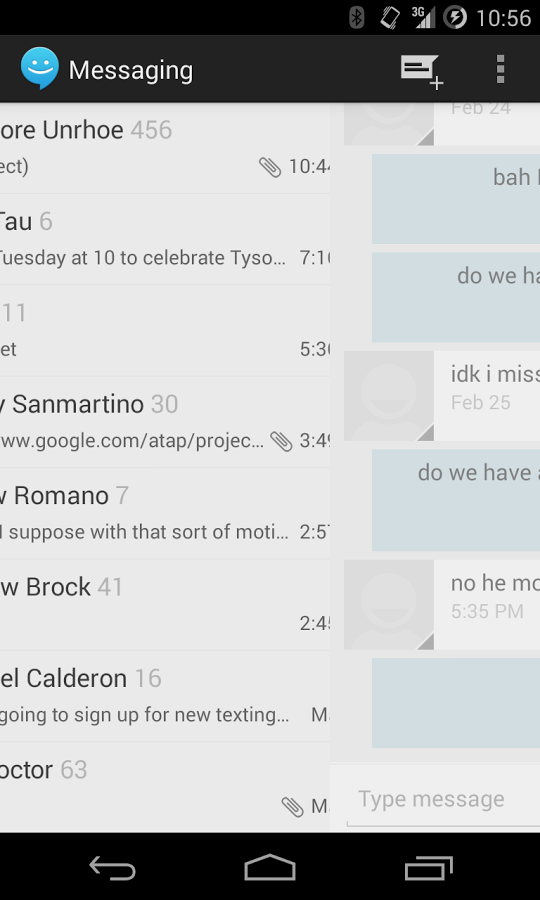
Task: Open the Tau conversation about Tuesday
Action: pos(165,239)
